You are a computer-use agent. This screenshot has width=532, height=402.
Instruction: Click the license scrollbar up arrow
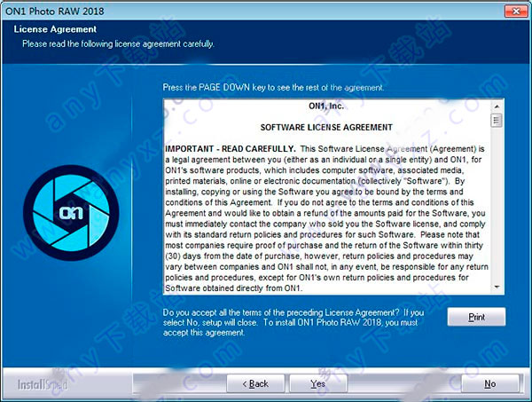[497, 106]
